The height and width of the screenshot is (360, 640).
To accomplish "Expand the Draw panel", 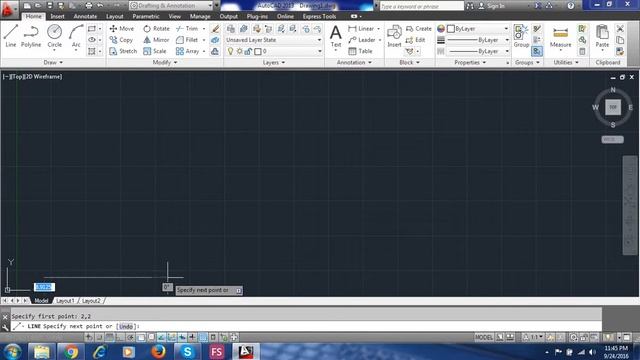I will point(53,62).
